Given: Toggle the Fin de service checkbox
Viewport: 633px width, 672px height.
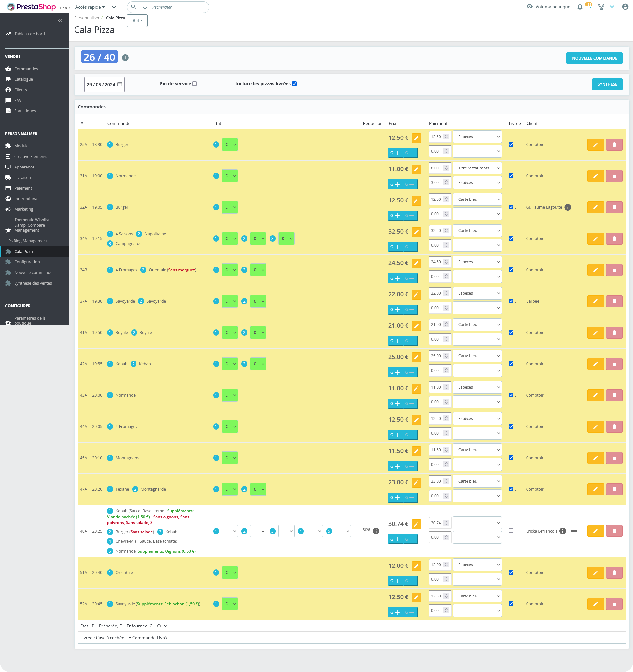Looking at the screenshot, I should pos(195,84).
